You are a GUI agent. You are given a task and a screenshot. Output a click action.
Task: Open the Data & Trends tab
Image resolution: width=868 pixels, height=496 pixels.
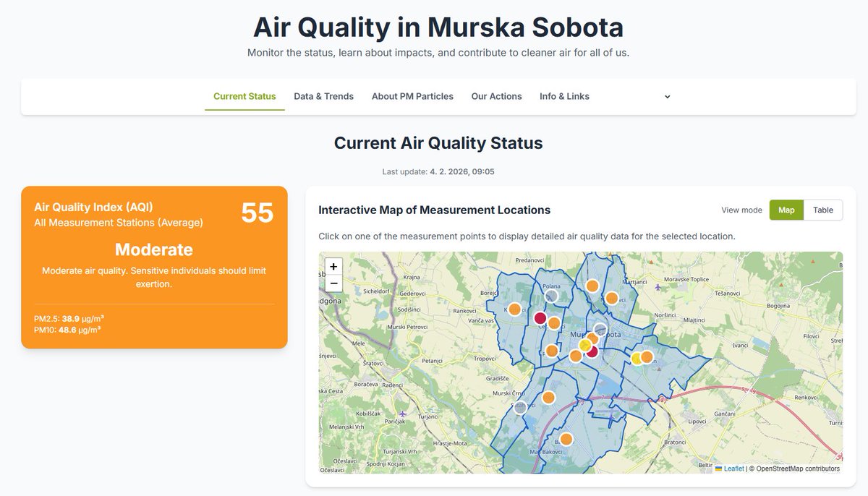pos(324,96)
